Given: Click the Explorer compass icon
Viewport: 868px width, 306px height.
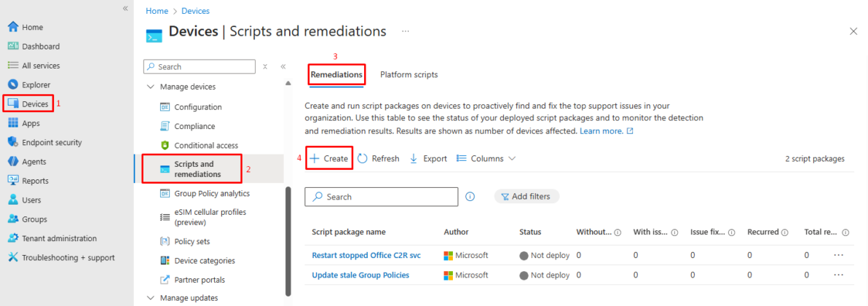Looking at the screenshot, I should pyautogui.click(x=13, y=85).
